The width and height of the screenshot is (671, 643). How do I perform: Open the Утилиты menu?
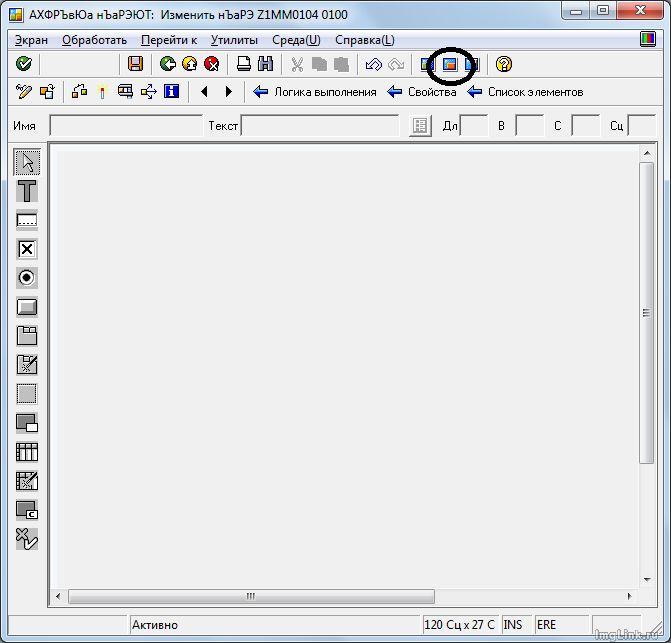[x=234, y=40]
